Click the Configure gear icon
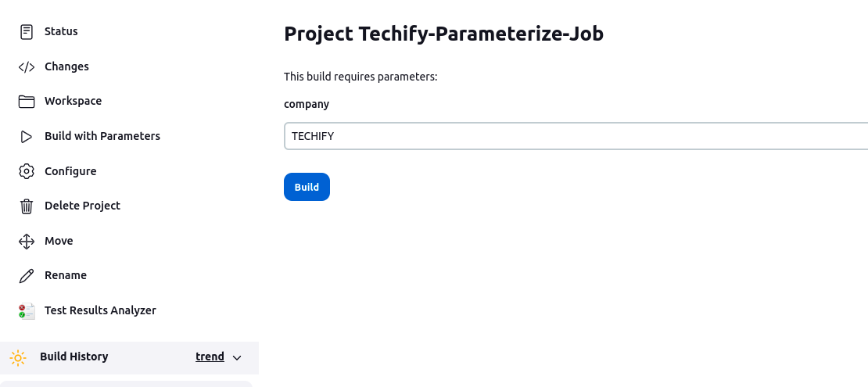 point(26,171)
